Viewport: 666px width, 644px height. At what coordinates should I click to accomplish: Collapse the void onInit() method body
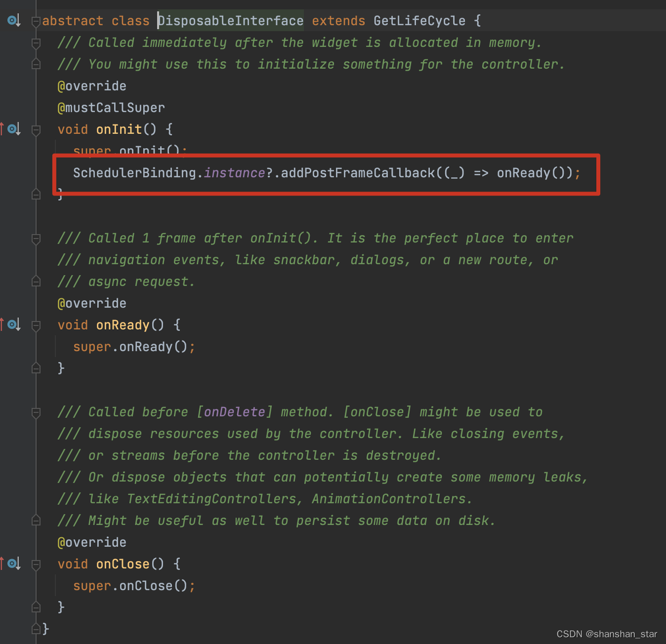[x=36, y=130]
